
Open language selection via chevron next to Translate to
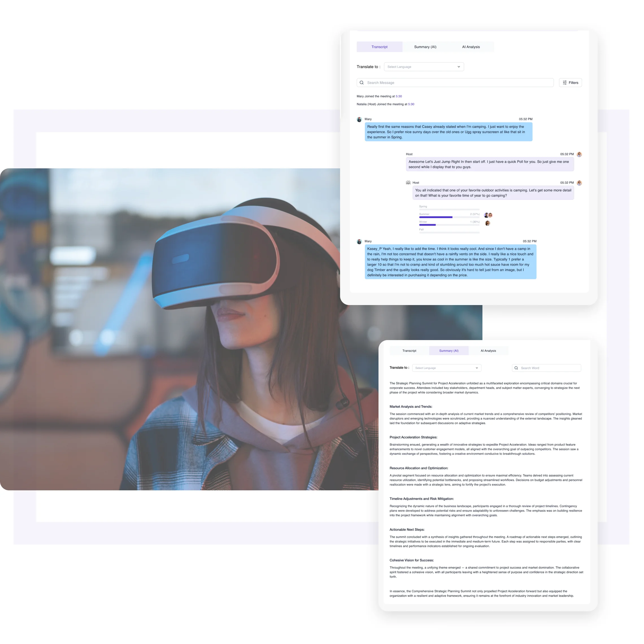(x=459, y=67)
